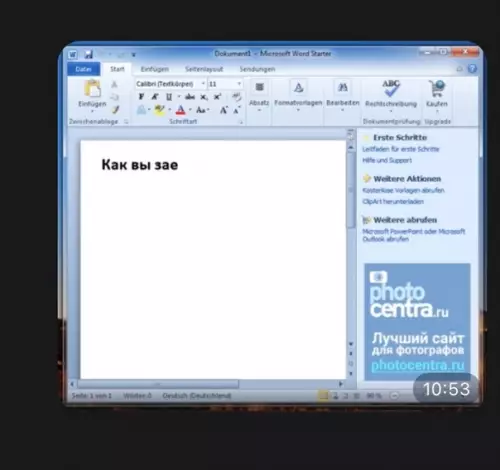Image resolution: width=500 pixels, height=470 pixels.
Task: Switch to Full Screen Reading view
Action: (336, 396)
